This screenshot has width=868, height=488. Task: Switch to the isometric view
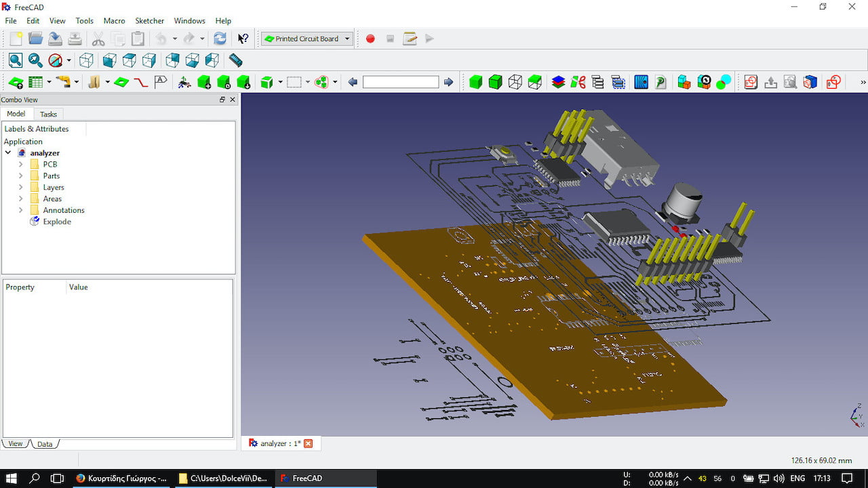86,60
